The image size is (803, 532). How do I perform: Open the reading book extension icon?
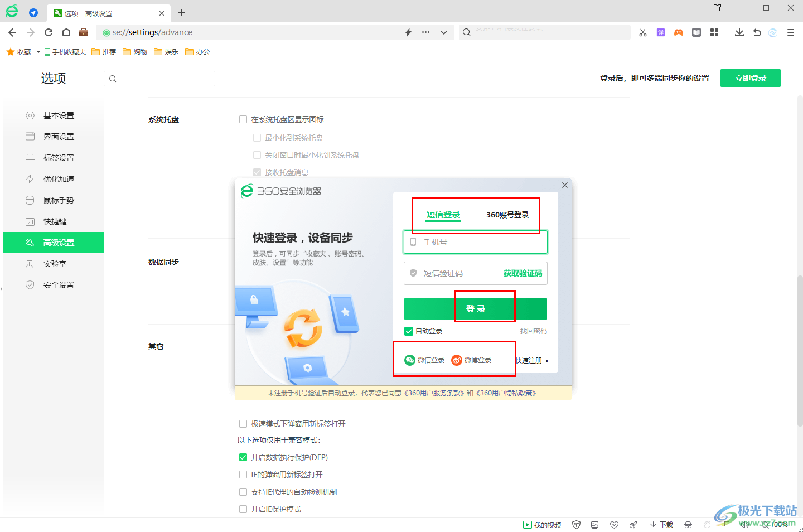(696, 32)
